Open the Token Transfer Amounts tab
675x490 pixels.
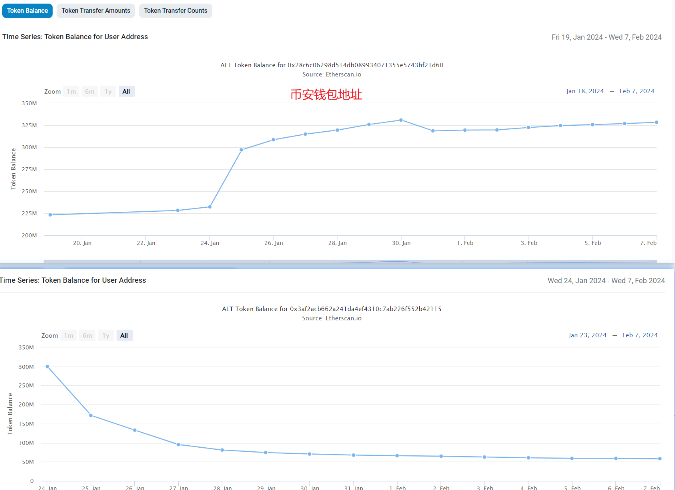(95, 10)
